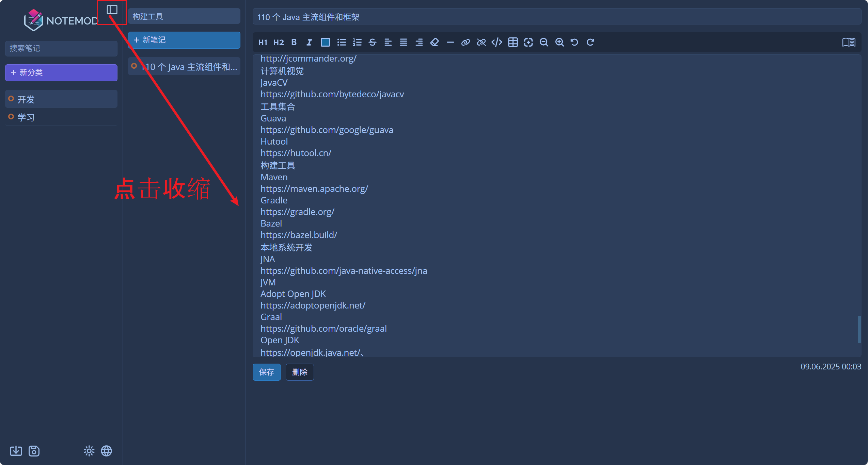
Task: Align text to the left
Action: pos(388,42)
